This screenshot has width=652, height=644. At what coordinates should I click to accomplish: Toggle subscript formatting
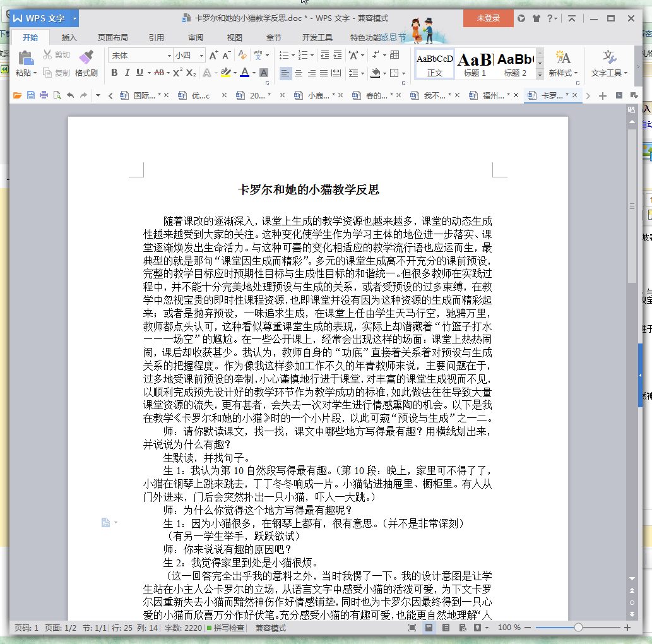click(x=191, y=73)
